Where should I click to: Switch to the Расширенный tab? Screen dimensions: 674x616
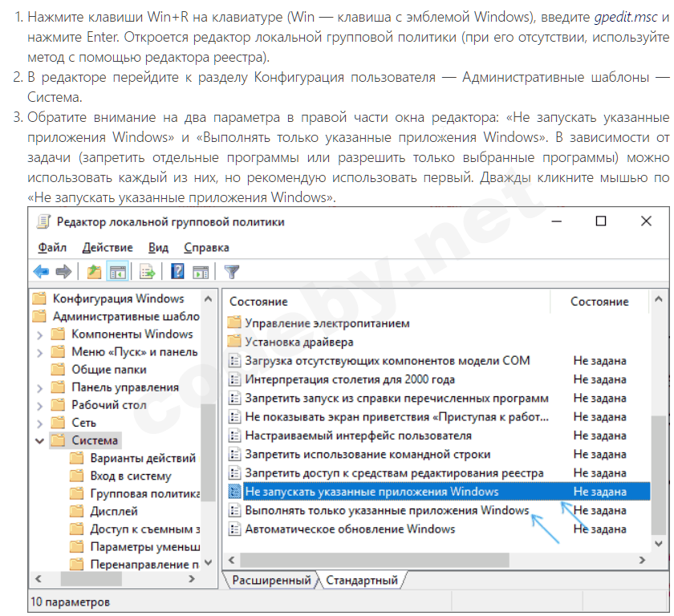(270, 580)
